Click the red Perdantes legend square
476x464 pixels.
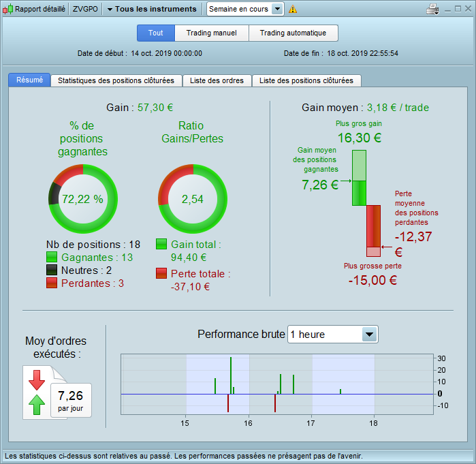point(52,283)
